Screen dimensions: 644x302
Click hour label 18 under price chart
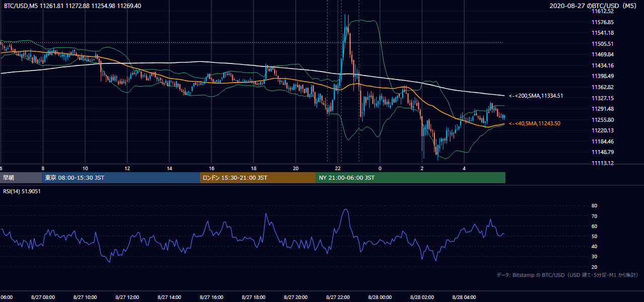253,168
